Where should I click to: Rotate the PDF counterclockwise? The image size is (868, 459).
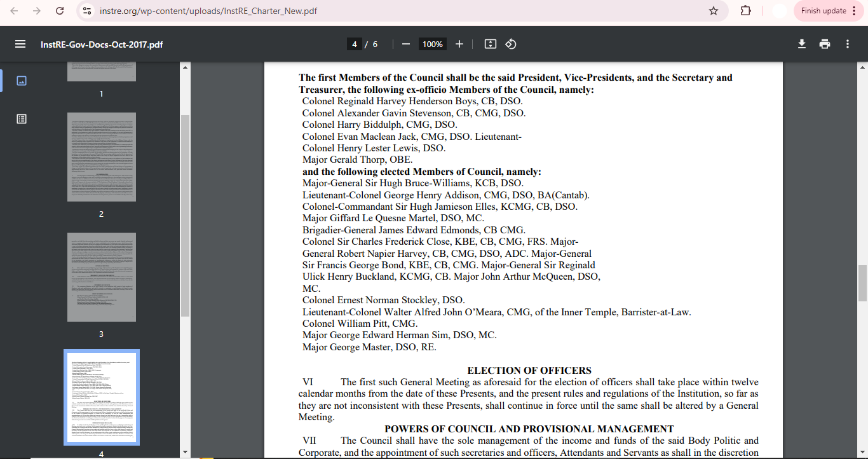tap(511, 45)
